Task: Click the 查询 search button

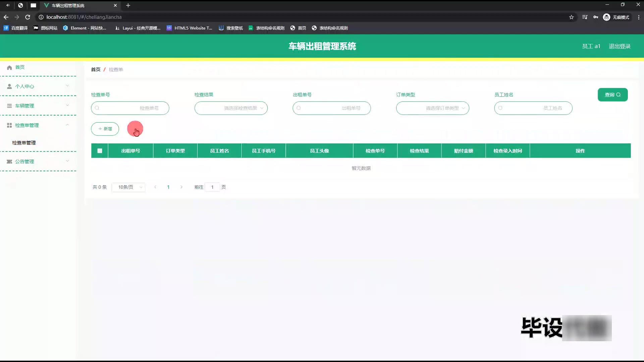Action: tap(612, 95)
